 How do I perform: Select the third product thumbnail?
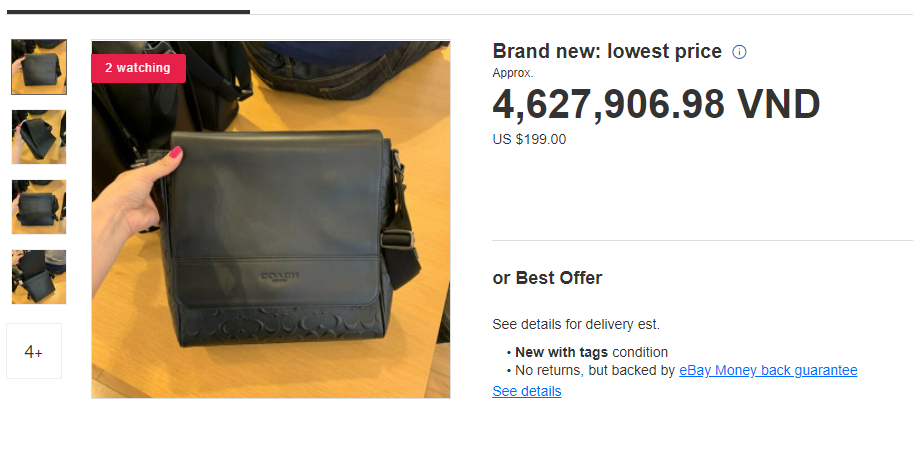(39, 207)
